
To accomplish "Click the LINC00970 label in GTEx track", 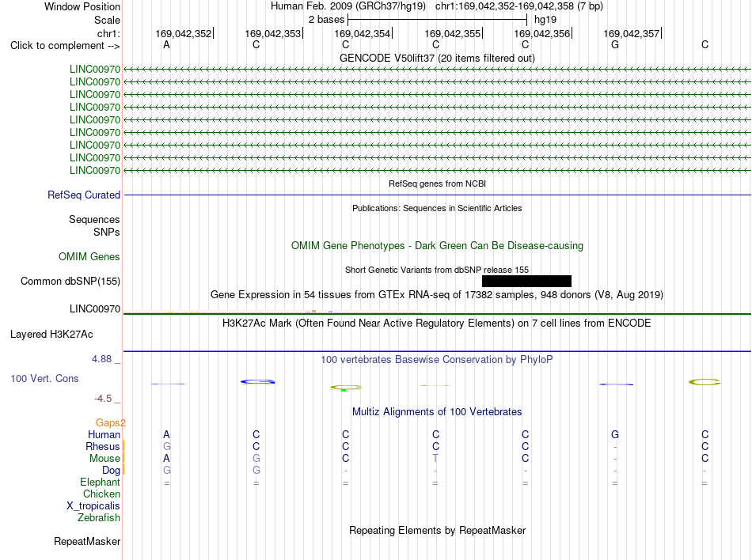I will pos(95,309).
